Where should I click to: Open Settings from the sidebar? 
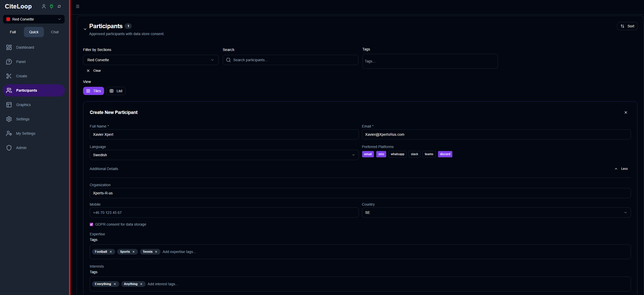(34, 119)
